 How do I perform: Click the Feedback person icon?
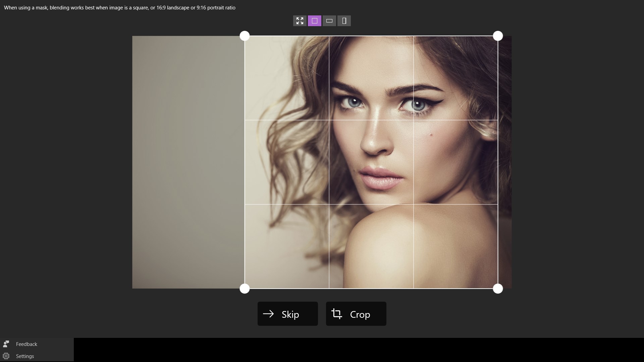point(6,344)
